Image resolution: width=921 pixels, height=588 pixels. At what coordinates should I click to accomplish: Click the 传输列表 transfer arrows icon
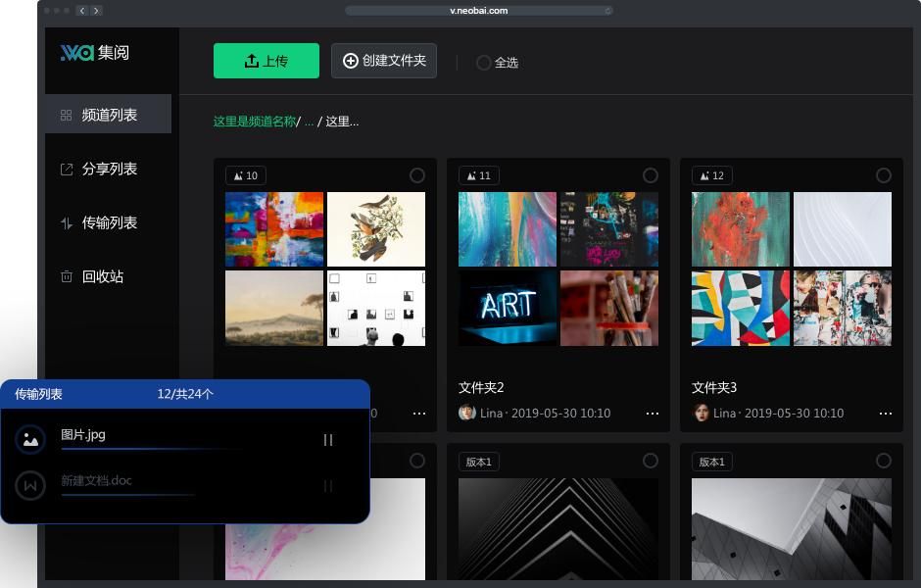67,222
